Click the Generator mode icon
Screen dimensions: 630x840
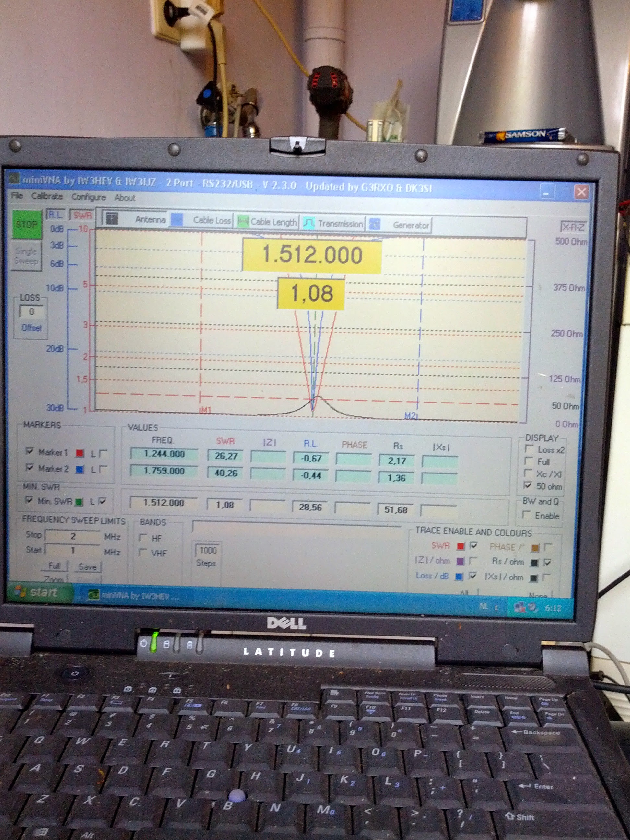coord(375,224)
